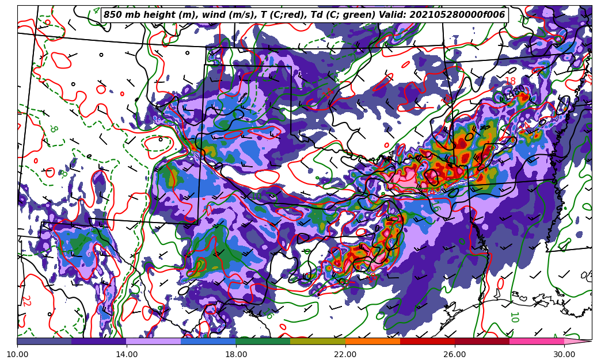Pick the blue 16–18 colorbar segment
Viewport: 597px width, 364px height.
click(208, 341)
